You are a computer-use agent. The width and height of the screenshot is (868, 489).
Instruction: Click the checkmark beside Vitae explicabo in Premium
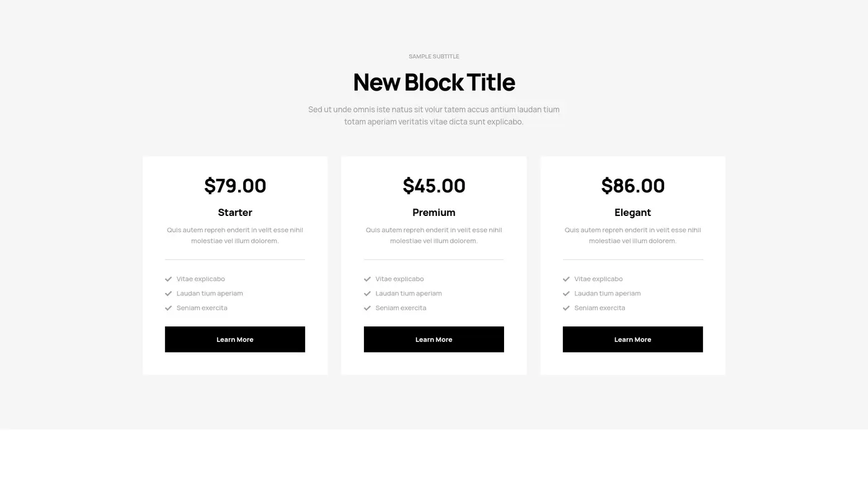point(366,279)
